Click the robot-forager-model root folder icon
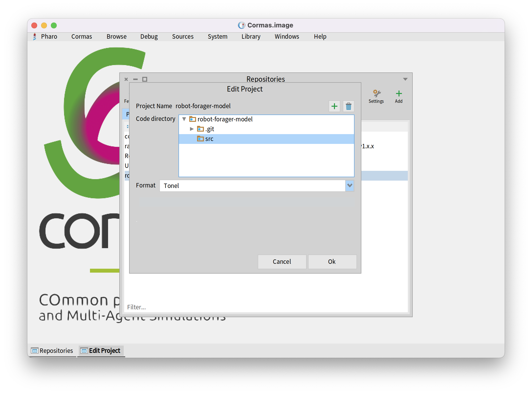Image resolution: width=532 pixels, height=394 pixels. pyautogui.click(x=193, y=119)
